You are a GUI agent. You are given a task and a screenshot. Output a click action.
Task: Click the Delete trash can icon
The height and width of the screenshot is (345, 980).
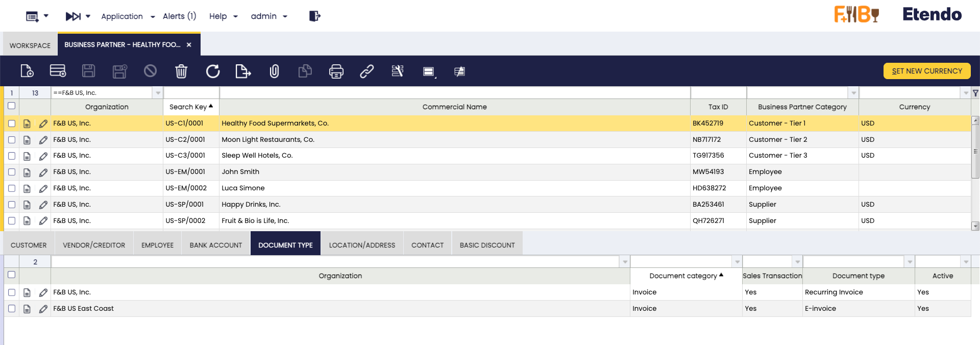[181, 71]
